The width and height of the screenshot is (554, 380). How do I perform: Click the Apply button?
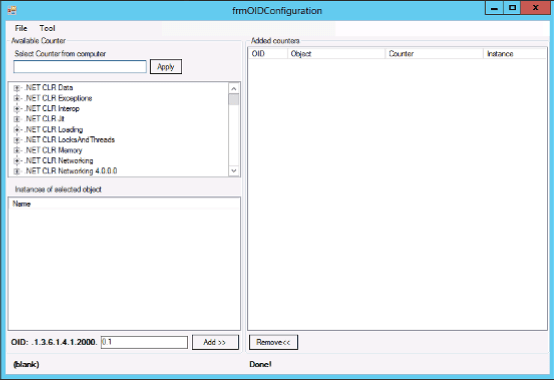(166, 67)
